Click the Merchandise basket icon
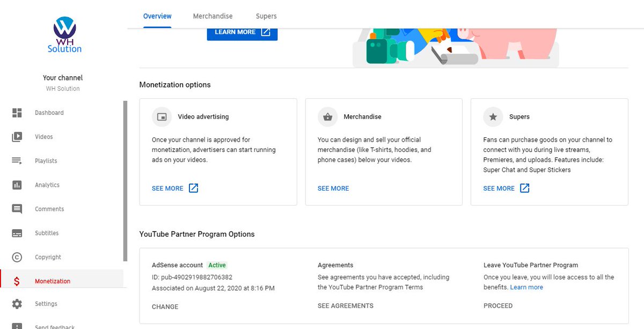644x329 pixels. tap(327, 116)
